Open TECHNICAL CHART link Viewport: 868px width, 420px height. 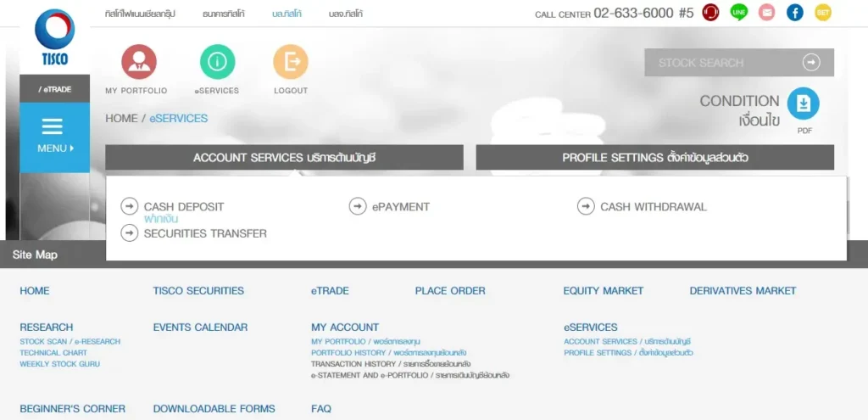click(x=53, y=352)
